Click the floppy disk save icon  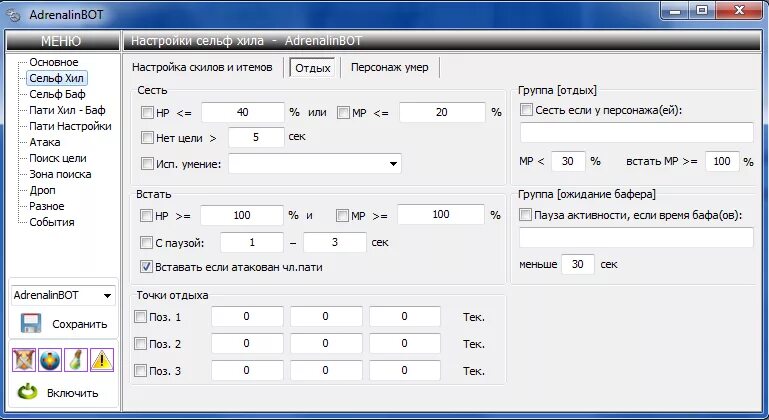[30, 324]
